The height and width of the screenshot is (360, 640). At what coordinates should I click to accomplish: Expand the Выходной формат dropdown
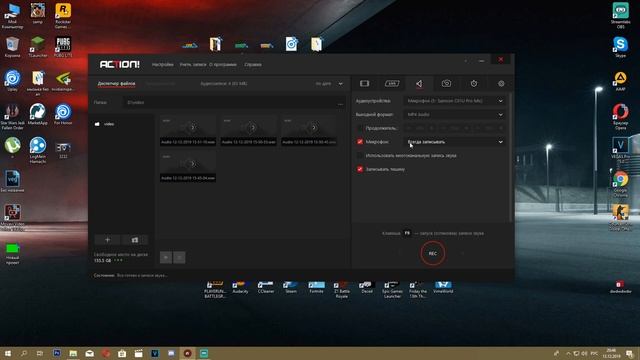tap(455, 115)
